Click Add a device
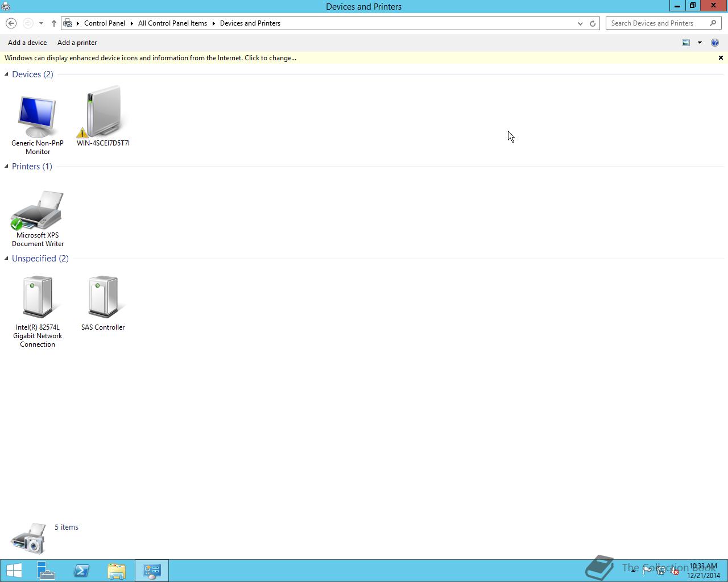728x582 pixels. coord(27,43)
